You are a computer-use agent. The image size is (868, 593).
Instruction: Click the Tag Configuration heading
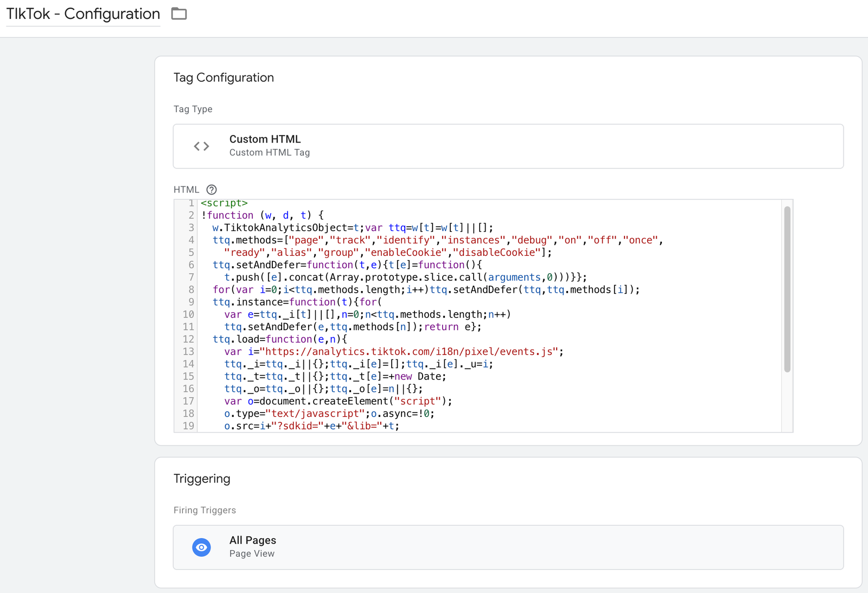(224, 78)
